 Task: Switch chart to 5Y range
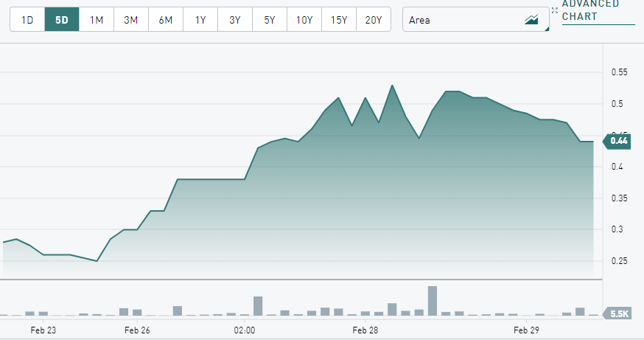click(x=270, y=19)
